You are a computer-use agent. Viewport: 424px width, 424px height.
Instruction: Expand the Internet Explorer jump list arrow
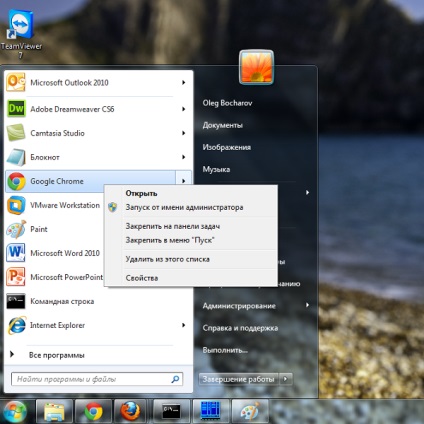[183, 325]
